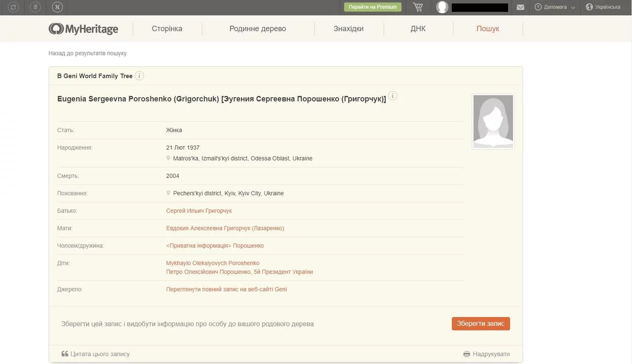
Task: Open spouse link <Приватна інформація> Порошенко
Action: [215, 246]
